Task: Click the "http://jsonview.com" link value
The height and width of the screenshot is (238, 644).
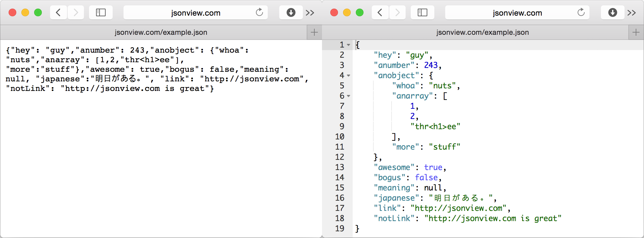Action: tap(458, 208)
